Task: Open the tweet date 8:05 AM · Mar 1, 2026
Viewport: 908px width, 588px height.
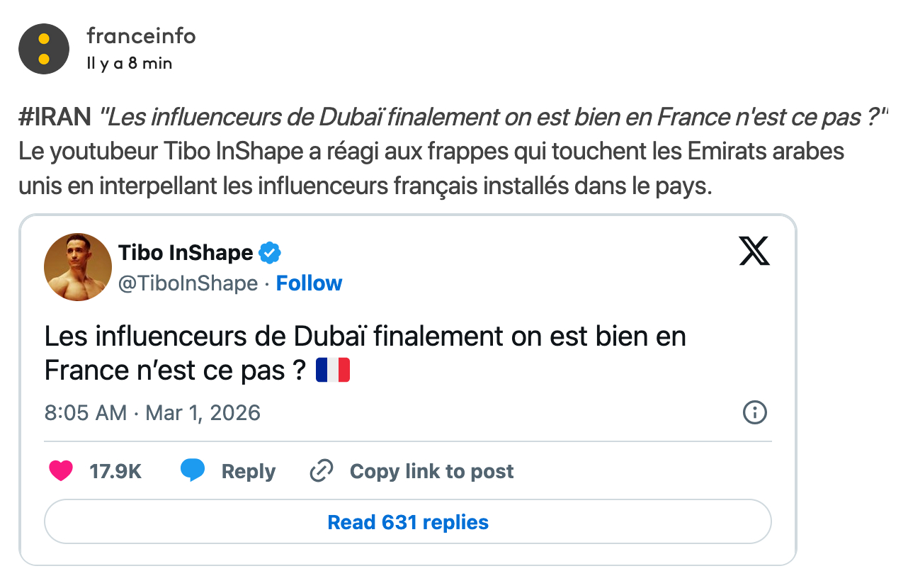Action: tap(152, 412)
